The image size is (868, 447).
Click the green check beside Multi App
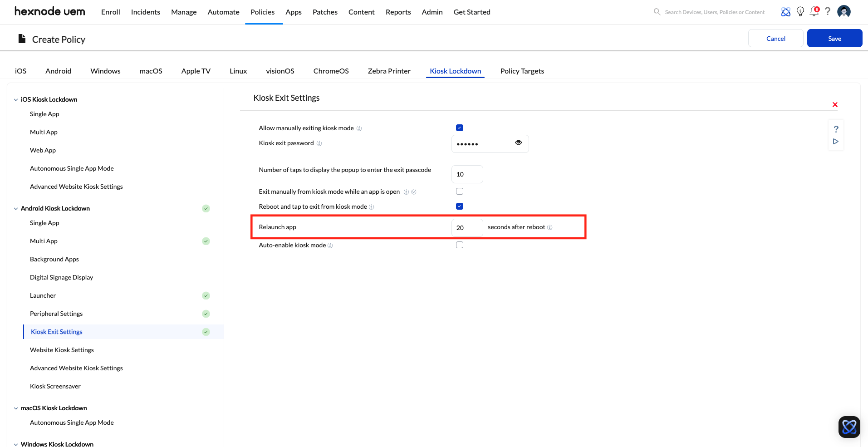[x=206, y=241]
